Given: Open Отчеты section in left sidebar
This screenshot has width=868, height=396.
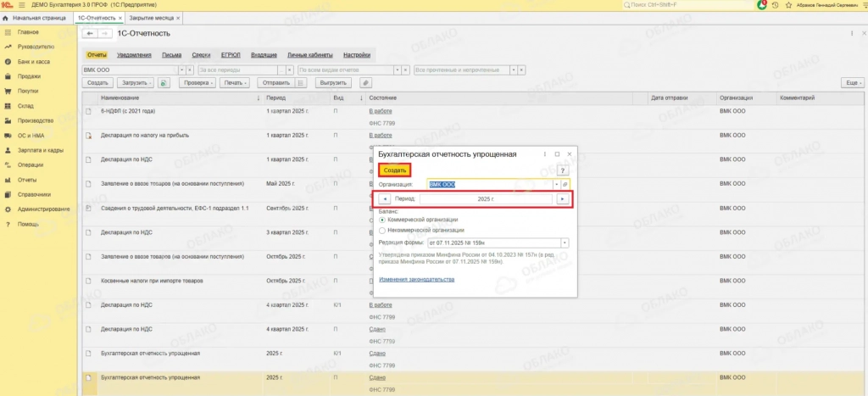Looking at the screenshot, I should pyautogui.click(x=27, y=180).
